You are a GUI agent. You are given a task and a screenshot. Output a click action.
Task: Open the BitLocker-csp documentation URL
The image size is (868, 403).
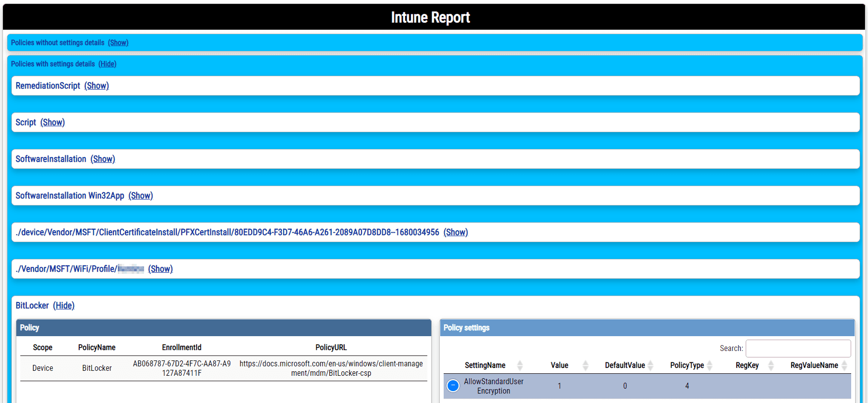point(331,368)
